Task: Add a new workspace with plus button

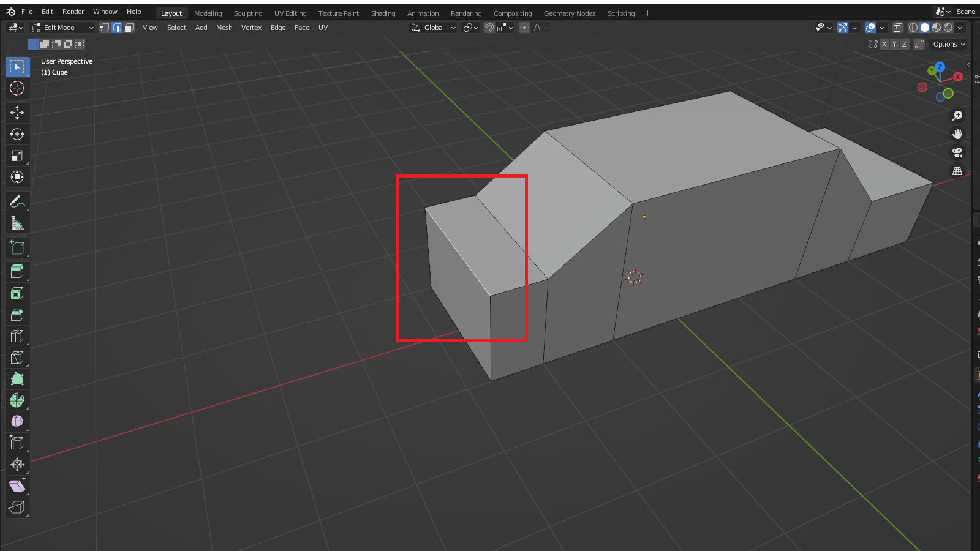Action: point(647,13)
